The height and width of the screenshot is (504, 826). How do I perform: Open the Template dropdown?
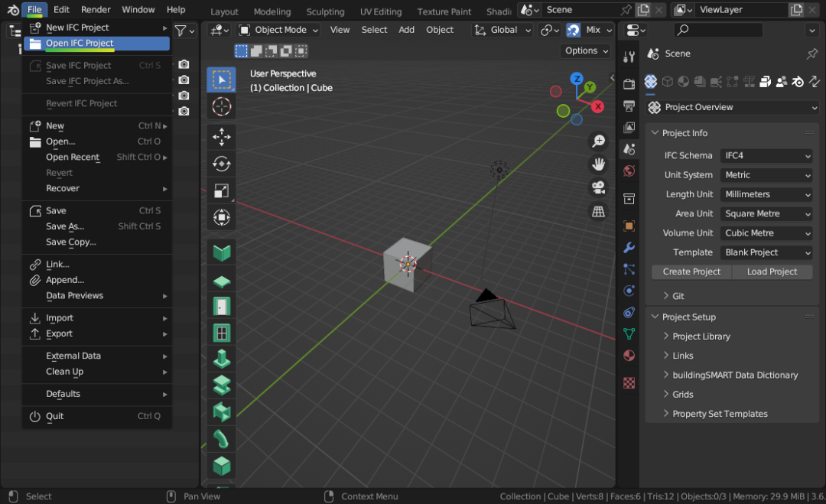click(766, 253)
